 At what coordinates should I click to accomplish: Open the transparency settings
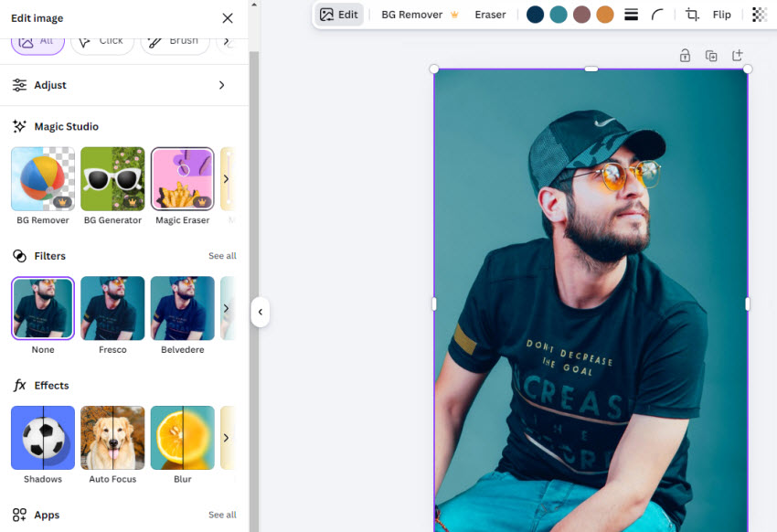(758, 14)
